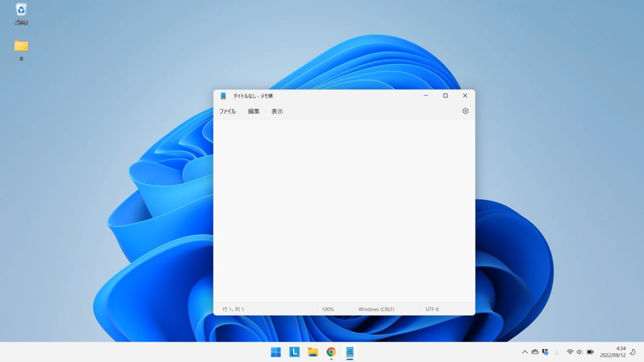Click the Dropbox tray icon
This screenshot has height=362, width=644.
point(545,352)
